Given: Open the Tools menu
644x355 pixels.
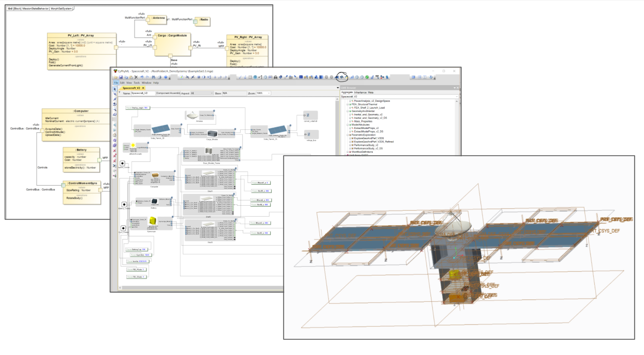Looking at the screenshot, I should (137, 83).
